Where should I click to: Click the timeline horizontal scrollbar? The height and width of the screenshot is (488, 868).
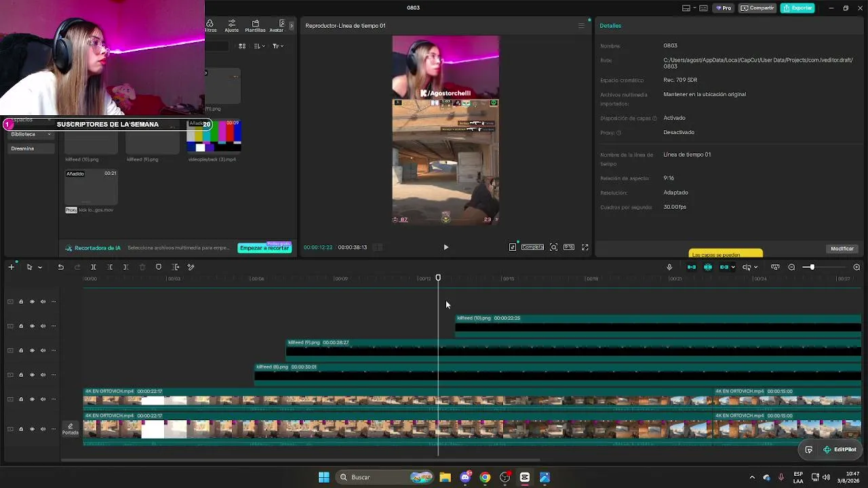point(300,460)
